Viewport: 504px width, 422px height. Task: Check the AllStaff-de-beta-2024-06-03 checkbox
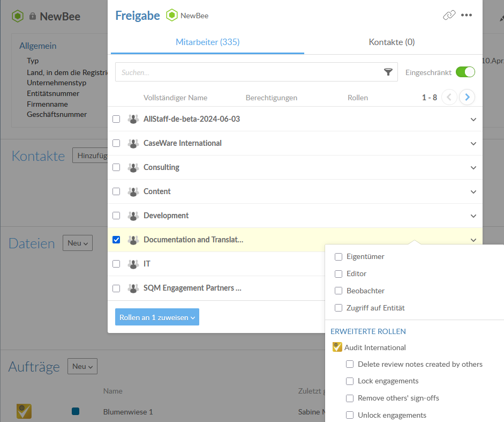116,119
